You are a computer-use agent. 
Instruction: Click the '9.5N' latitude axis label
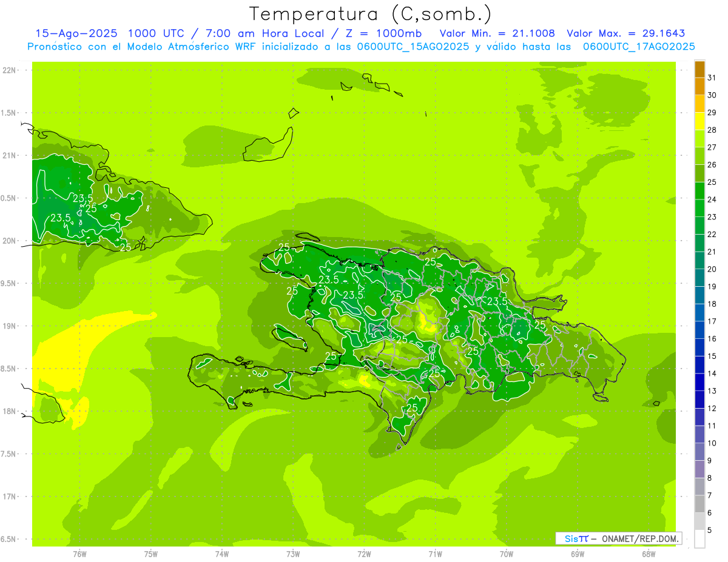tap(9, 283)
